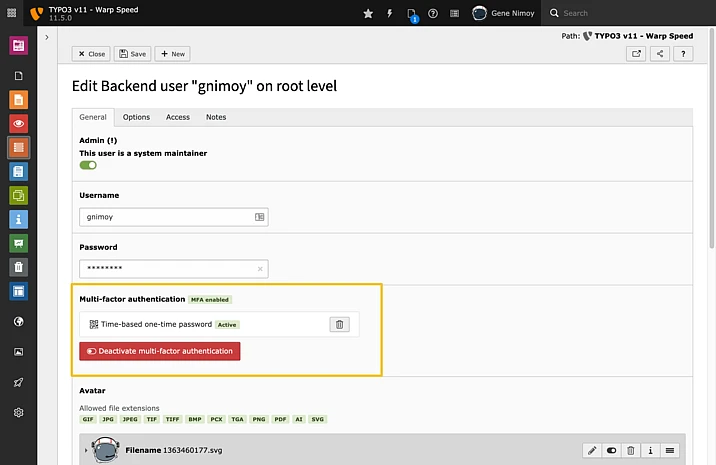Open the help question mark in top bar
Screen dimensions: 716x465
tap(433, 14)
